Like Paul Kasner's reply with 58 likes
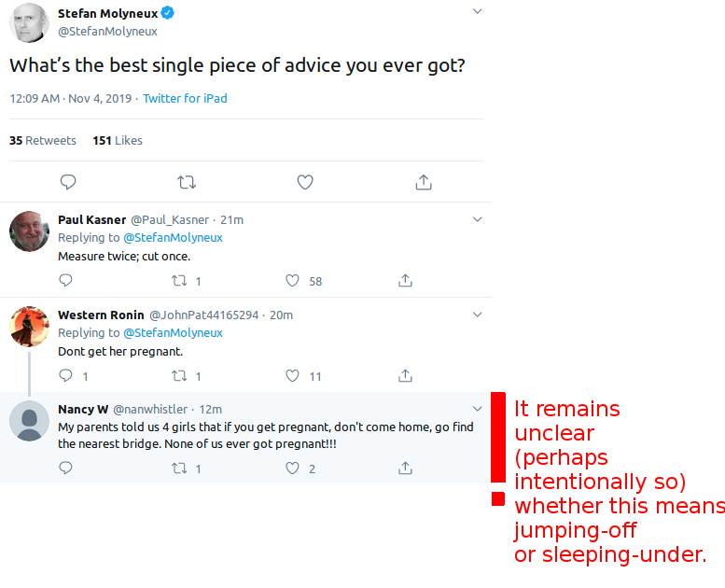This screenshot has width=725, height=588. (x=292, y=280)
